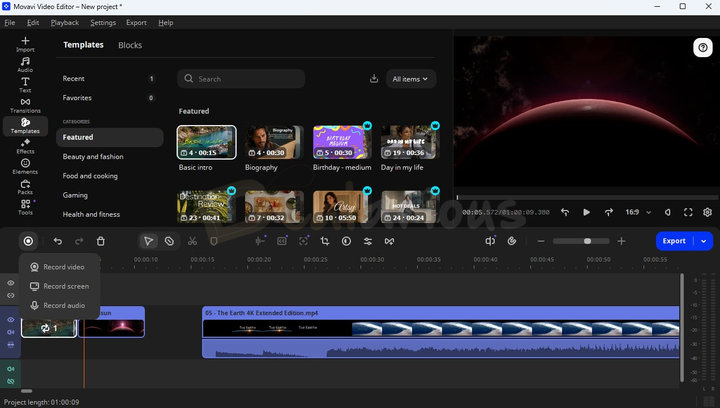Select the Gaming category
The width and height of the screenshot is (720, 408).
point(110,195)
